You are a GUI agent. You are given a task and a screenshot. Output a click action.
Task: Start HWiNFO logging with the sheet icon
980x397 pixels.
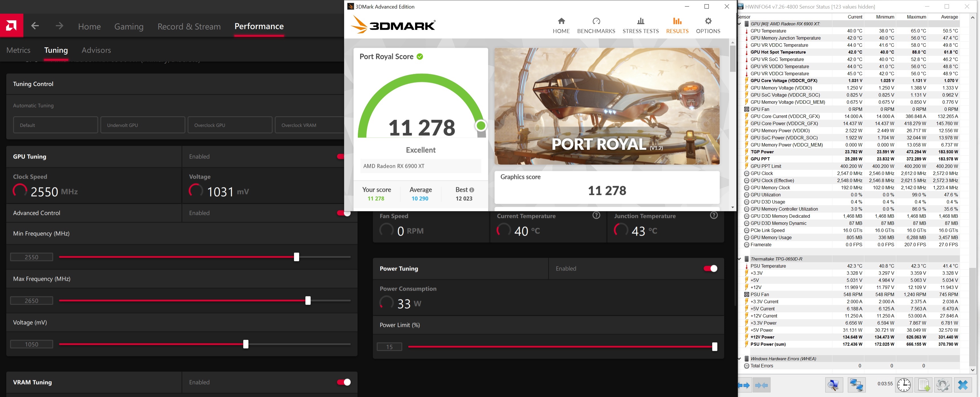pos(924,385)
